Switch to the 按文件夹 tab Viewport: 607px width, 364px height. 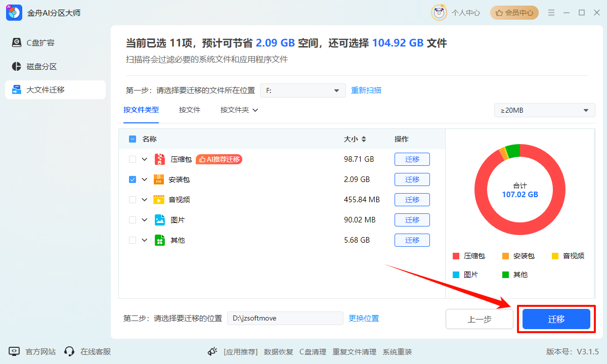[239, 110]
